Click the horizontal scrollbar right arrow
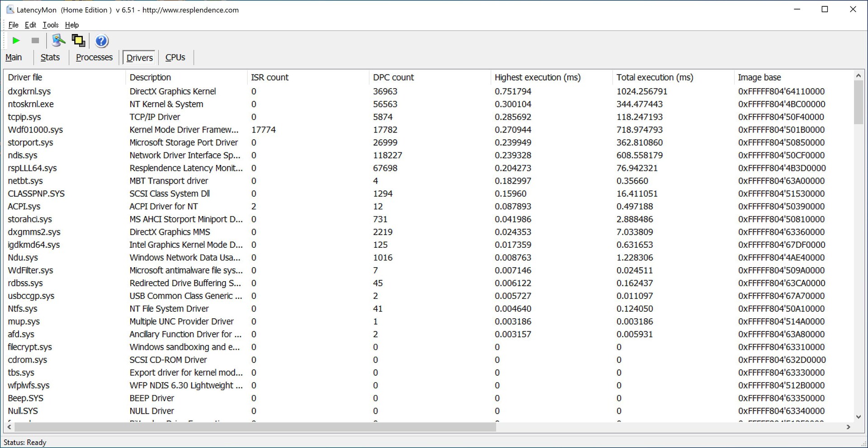Viewport: 868px width, 448px height. pyautogui.click(x=848, y=427)
